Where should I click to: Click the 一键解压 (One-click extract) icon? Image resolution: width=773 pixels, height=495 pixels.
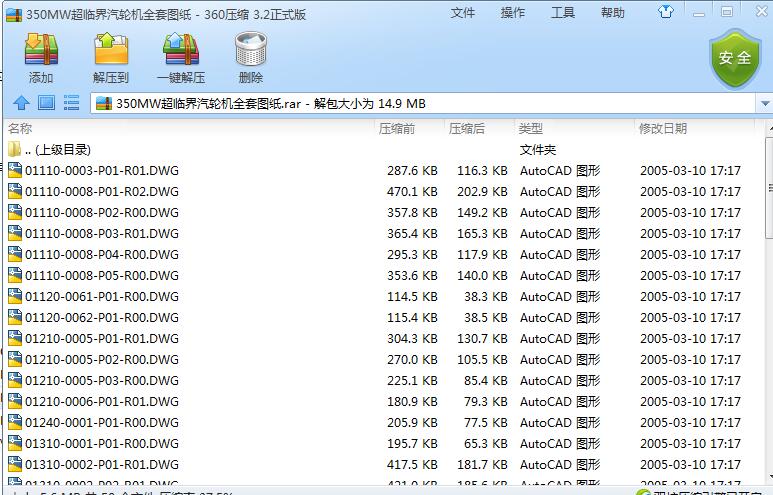pos(181,49)
